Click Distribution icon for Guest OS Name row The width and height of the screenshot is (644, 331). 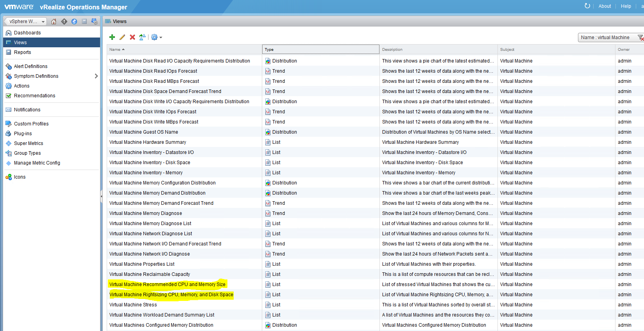[x=268, y=132]
